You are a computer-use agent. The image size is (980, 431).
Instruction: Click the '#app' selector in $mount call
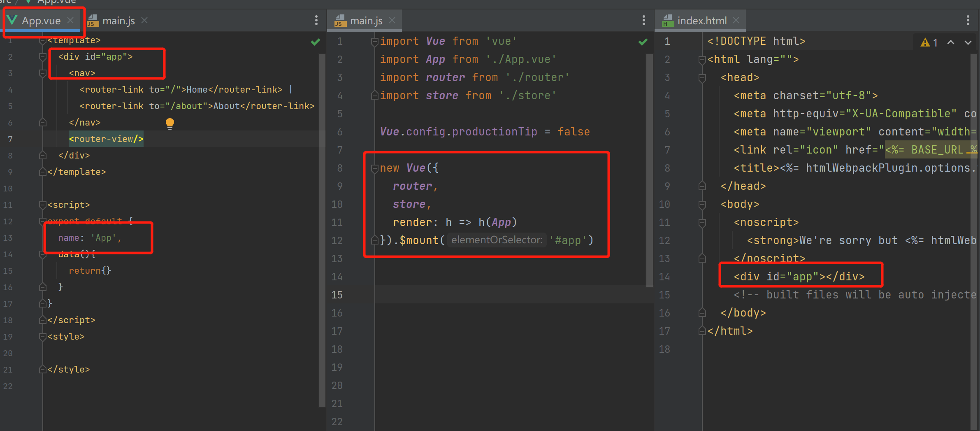point(568,240)
